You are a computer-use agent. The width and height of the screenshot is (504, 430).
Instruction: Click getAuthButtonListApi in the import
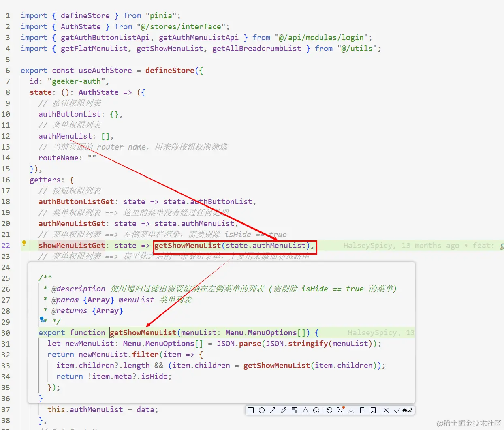click(x=105, y=37)
